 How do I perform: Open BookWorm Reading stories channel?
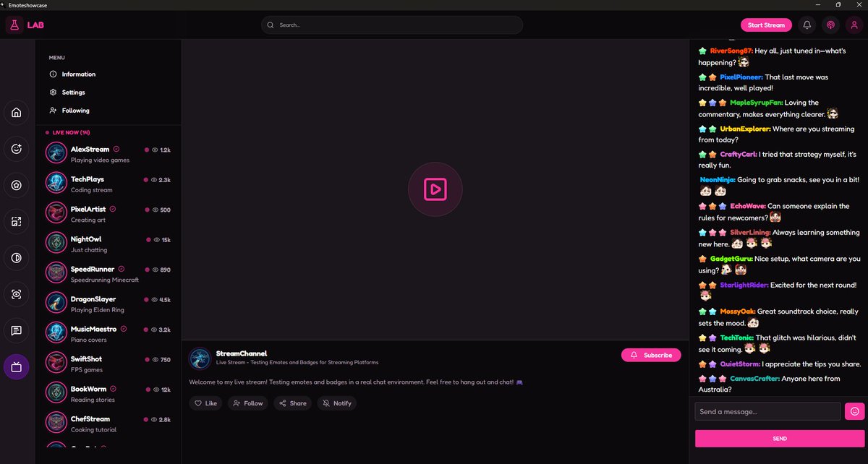point(109,392)
